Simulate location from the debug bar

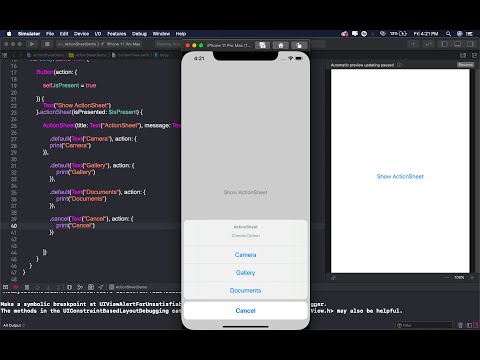(101, 287)
